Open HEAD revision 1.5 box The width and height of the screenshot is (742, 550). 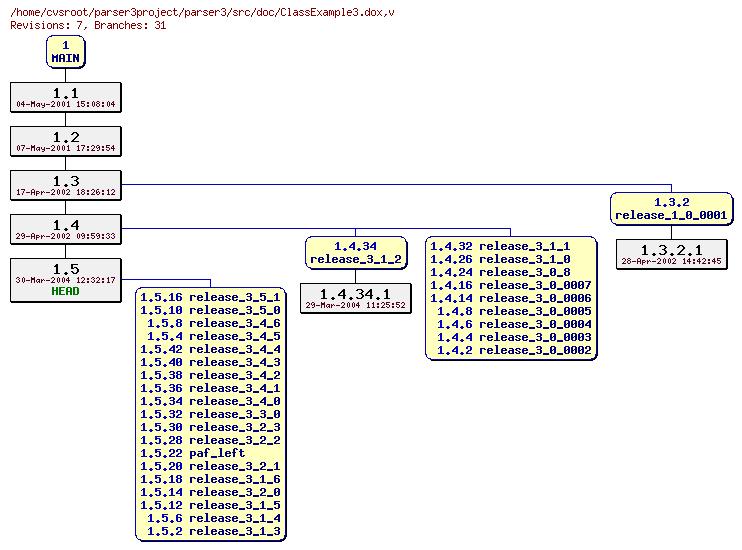(x=66, y=280)
